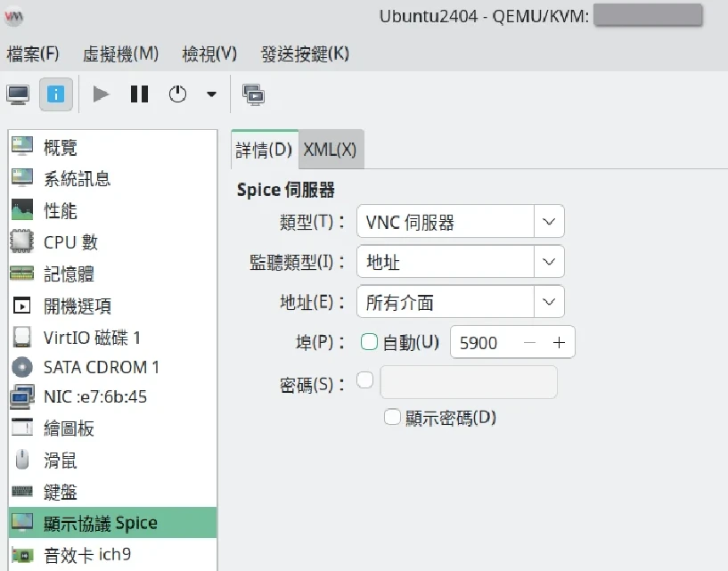Select 性能 text in hardware list

pyautogui.click(x=61, y=210)
